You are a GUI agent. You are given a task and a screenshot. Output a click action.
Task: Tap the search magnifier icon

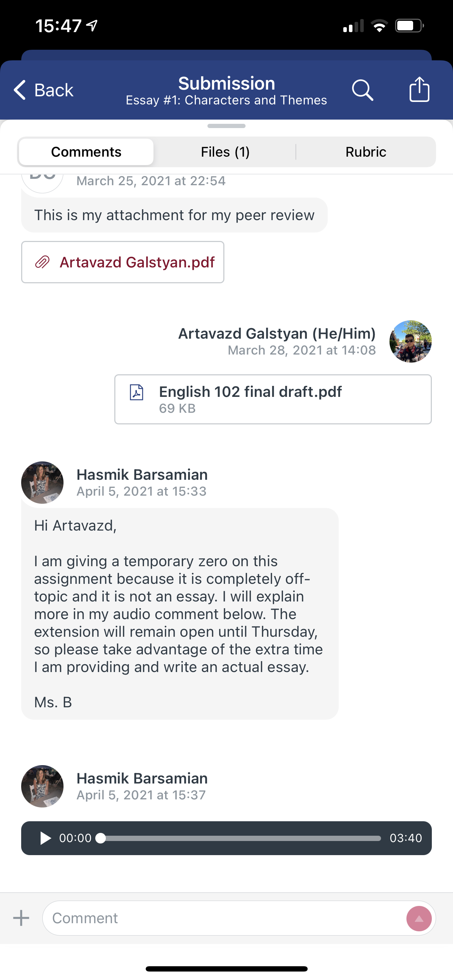click(362, 90)
